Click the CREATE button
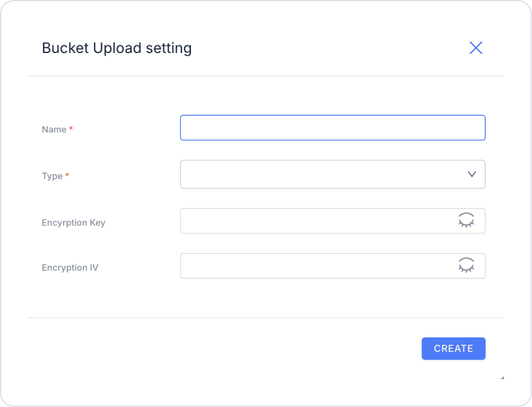Image resolution: width=532 pixels, height=407 pixels. point(453,349)
